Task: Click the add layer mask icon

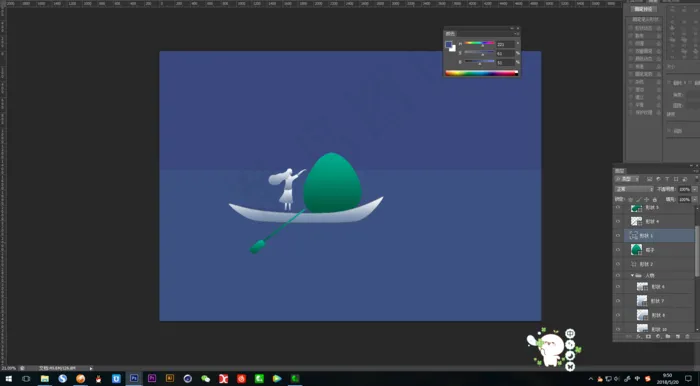Action: (x=648, y=336)
